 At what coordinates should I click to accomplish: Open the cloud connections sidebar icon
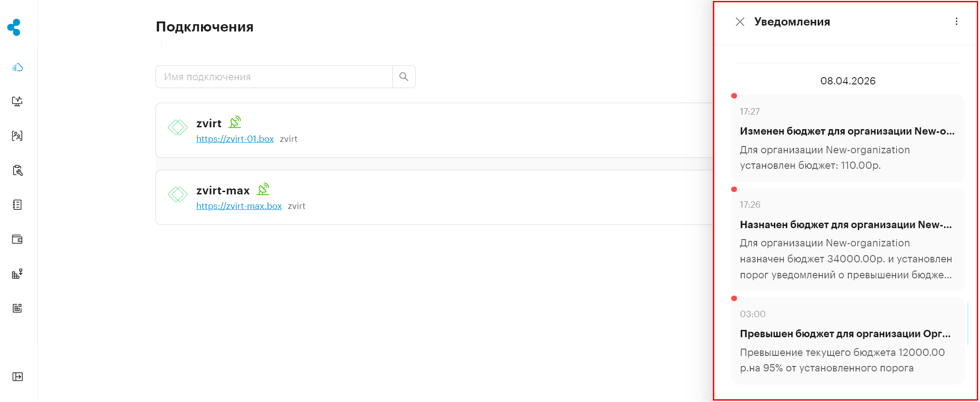pos(17,67)
